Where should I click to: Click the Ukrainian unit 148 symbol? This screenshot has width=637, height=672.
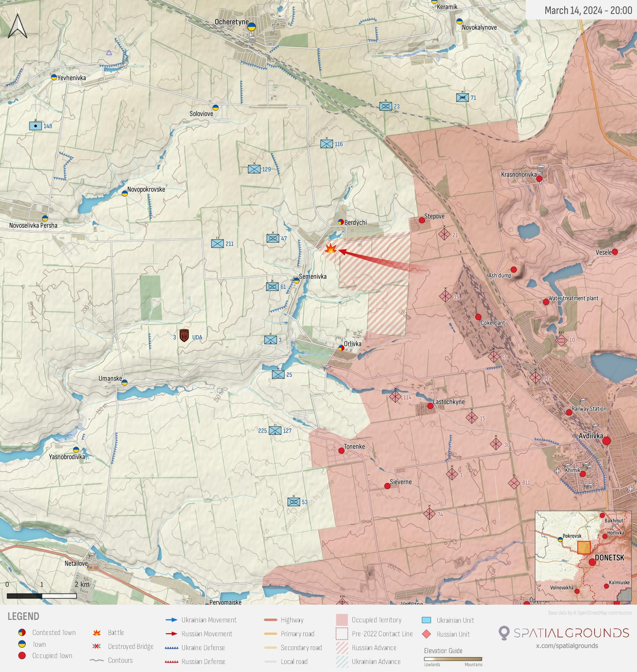(x=36, y=126)
